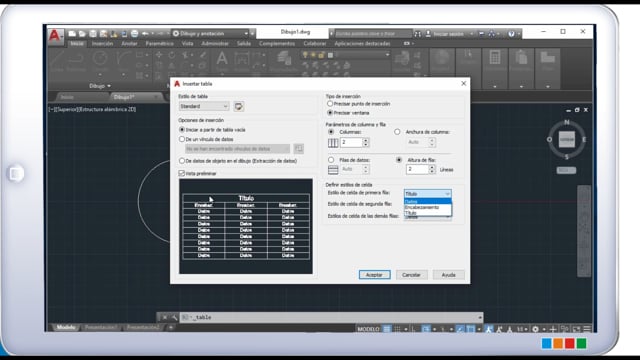Select the Filas de datos radio button
This screenshot has height=360, width=640.
click(x=331, y=160)
